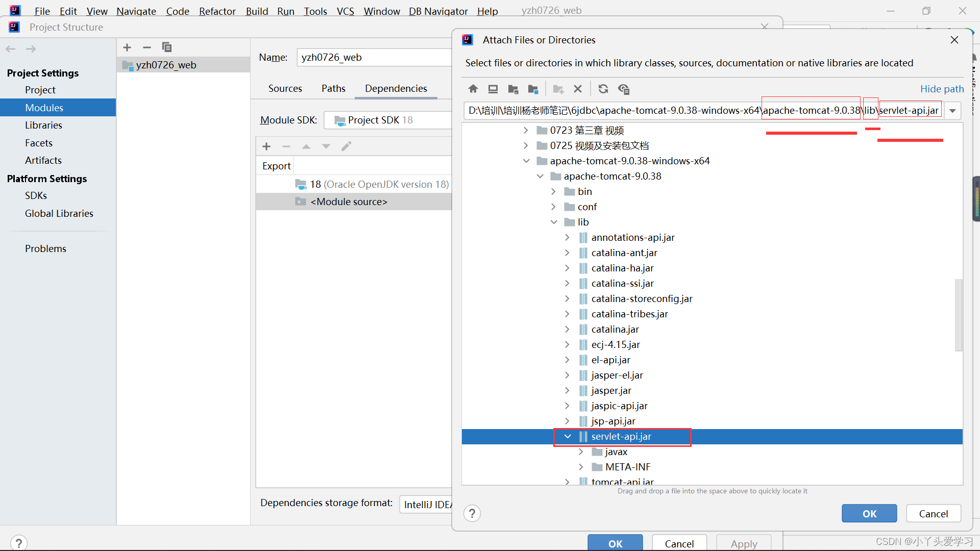Click the Copy module icon
This screenshot has width=980, height=551.
click(x=167, y=47)
